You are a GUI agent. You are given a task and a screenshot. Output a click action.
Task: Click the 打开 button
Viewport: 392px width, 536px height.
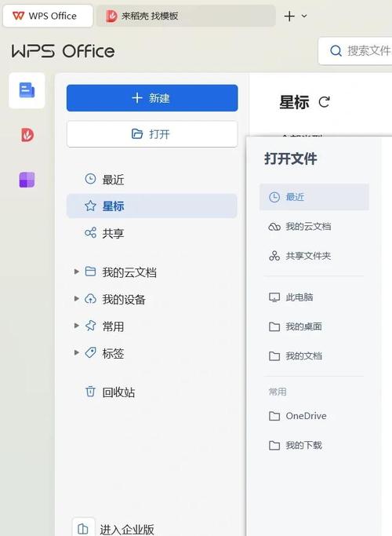point(152,134)
